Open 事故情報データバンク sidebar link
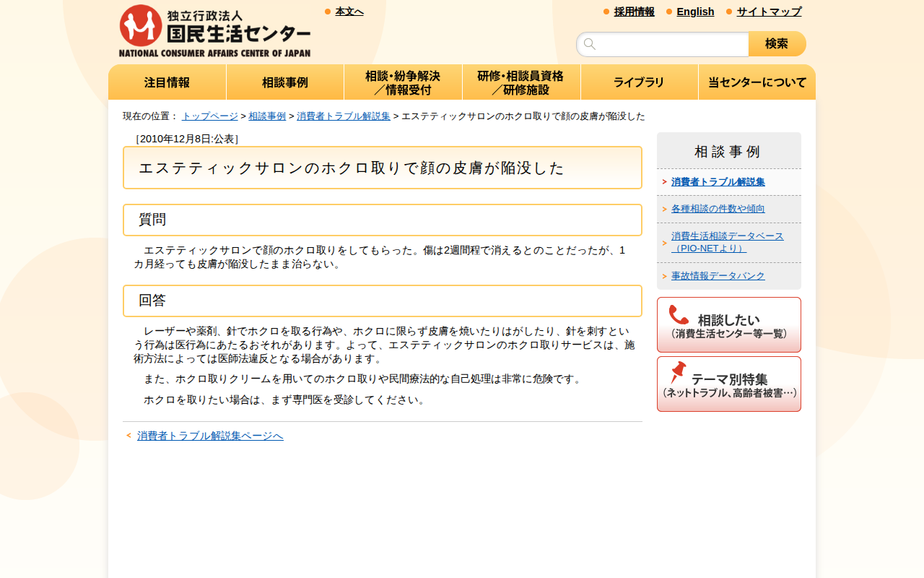924x578 pixels. pyautogui.click(x=718, y=276)
